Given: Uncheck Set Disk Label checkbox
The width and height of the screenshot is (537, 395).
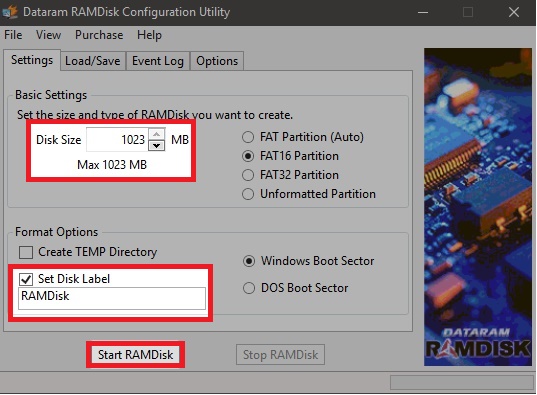Looking at the screenshot, I should click(26, 279).
